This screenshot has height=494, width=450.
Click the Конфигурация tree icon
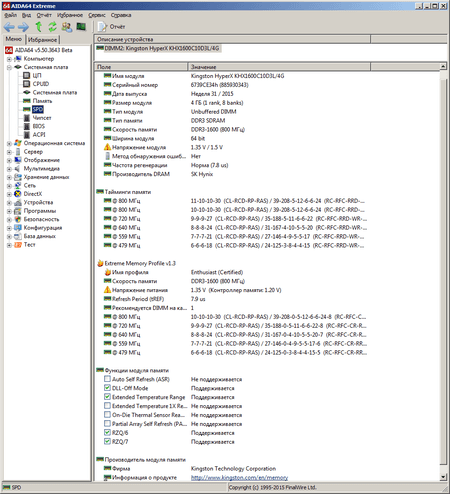point(18,228)
